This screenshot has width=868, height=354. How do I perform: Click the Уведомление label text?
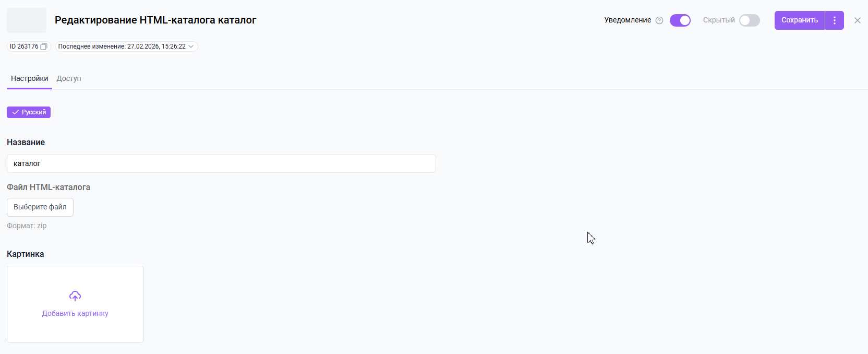[628, 20]
